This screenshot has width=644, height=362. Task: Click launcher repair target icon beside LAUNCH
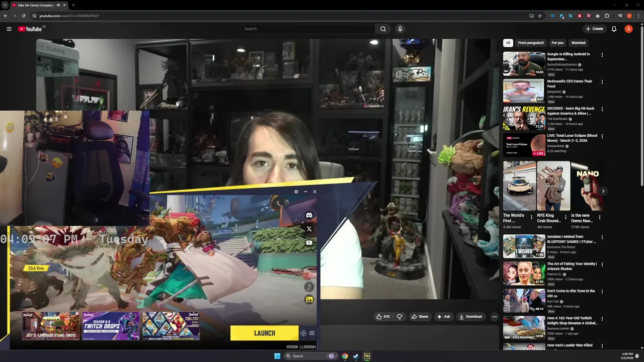click(x=303, y=333)
